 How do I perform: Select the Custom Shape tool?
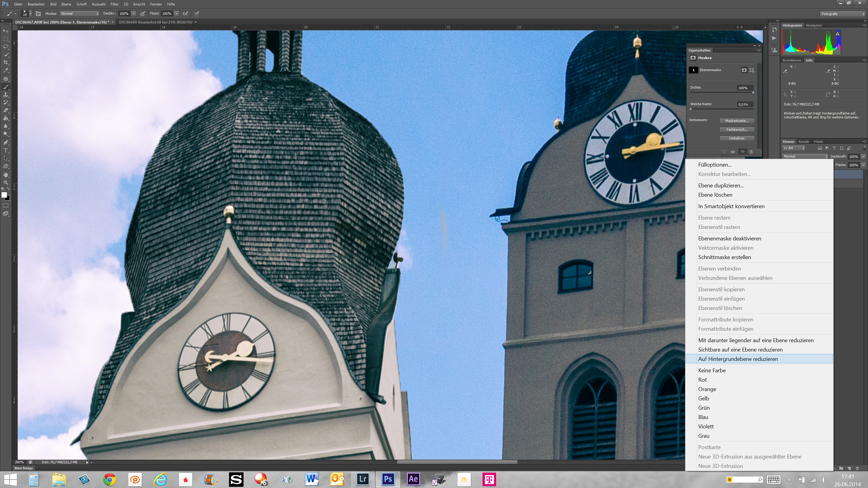(6, 166)
